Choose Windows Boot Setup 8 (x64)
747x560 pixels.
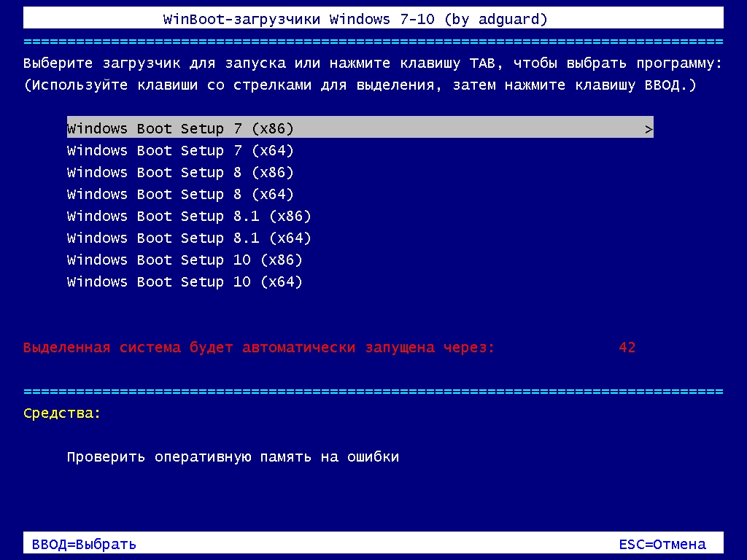pos(180,195)
